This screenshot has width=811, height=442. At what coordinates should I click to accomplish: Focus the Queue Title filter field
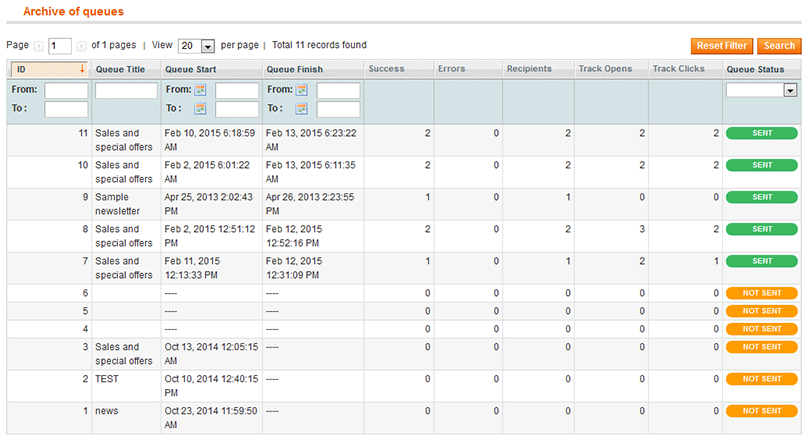126,90
